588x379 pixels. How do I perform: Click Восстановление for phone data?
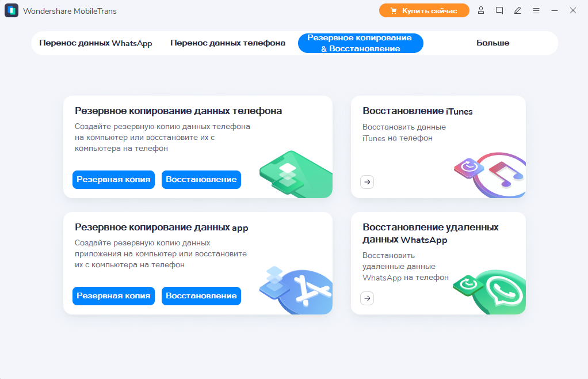click(x=201, y=180)
